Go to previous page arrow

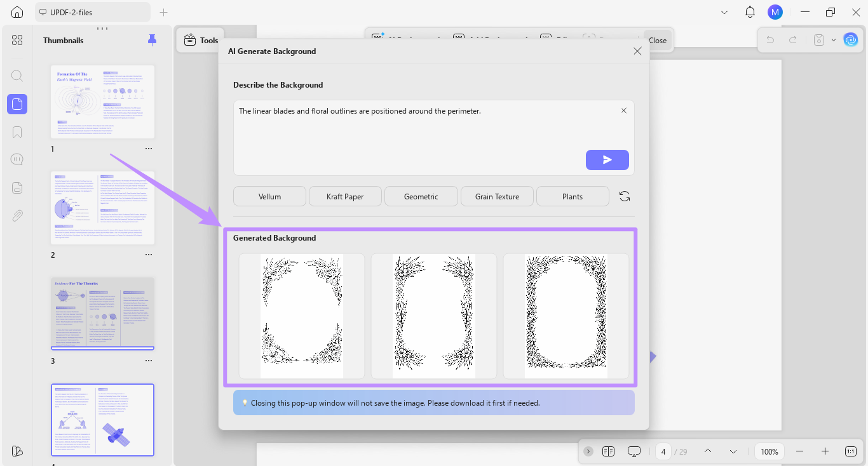[707, 451]
